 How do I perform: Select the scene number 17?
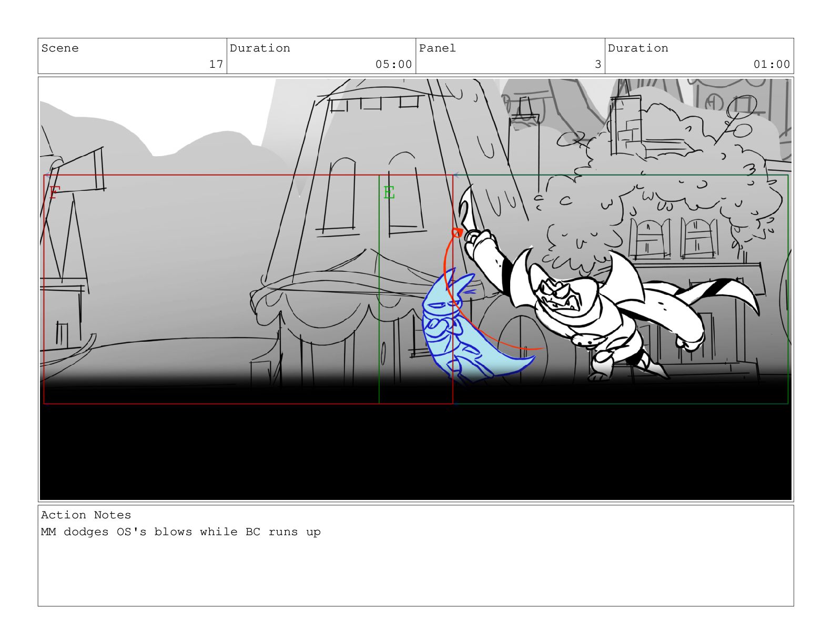tap(216, 64)
